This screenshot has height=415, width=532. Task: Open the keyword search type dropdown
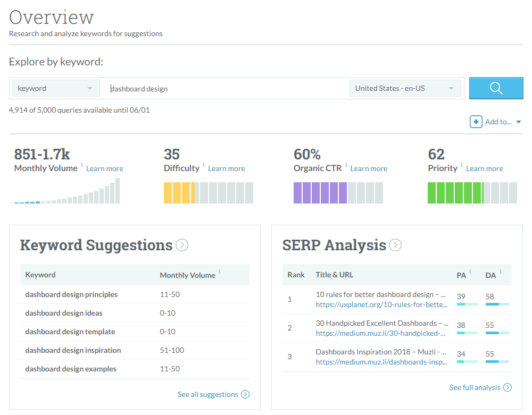55,88
